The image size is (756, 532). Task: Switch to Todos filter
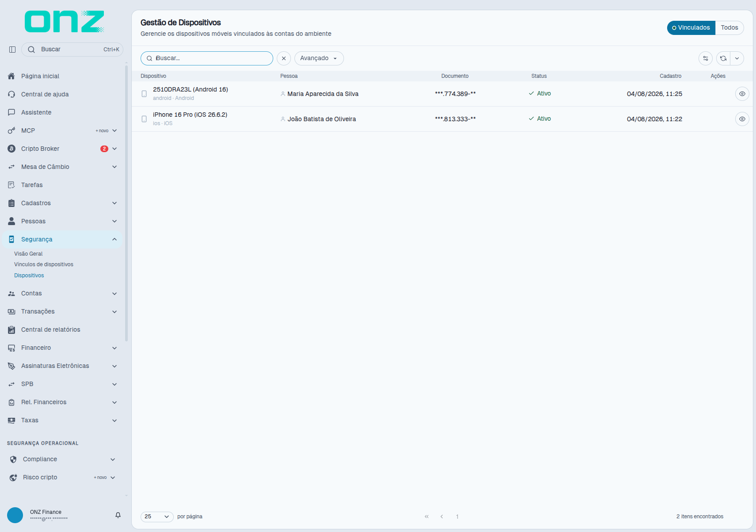729,28
